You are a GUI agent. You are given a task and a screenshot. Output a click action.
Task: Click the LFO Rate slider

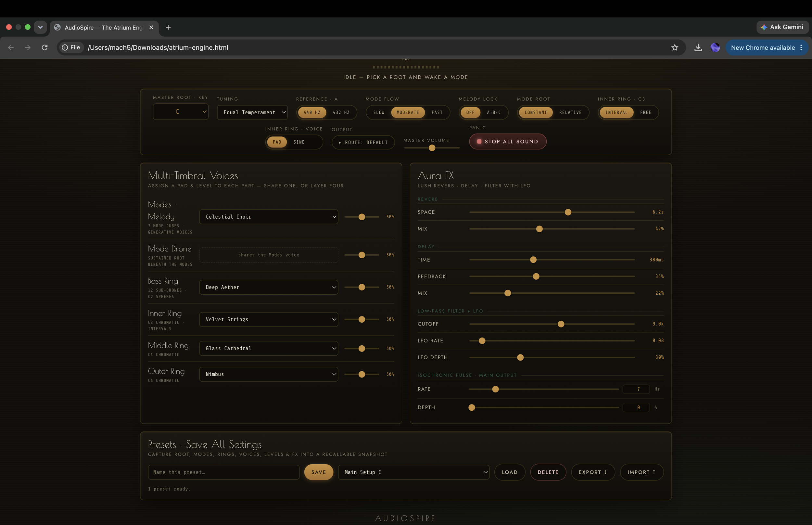(552, 340)
